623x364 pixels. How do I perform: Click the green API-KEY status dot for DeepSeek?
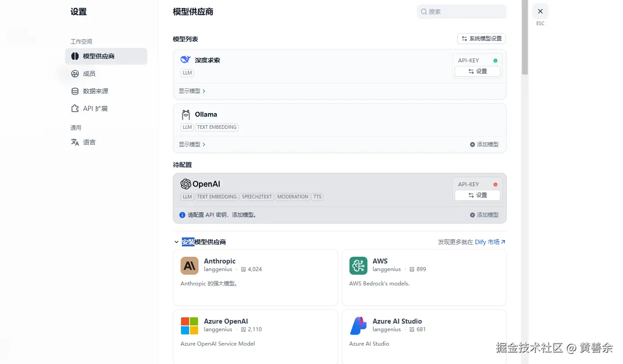click(x=495, y=61)
